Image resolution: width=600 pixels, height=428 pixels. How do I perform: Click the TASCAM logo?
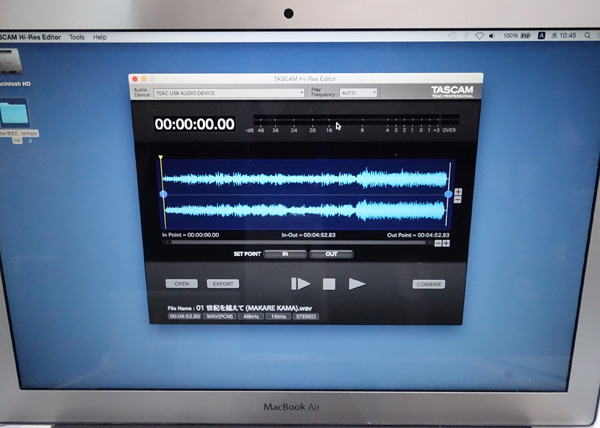pos(452,91)
